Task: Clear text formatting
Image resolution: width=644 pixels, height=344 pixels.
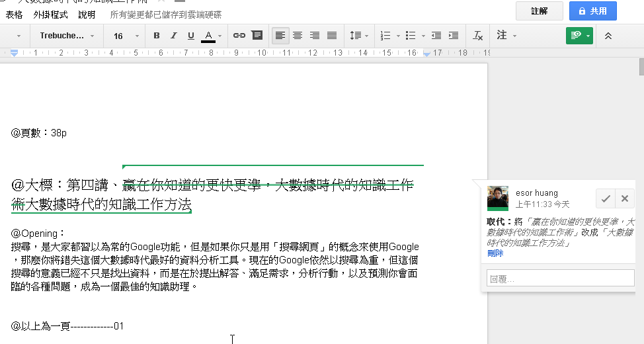Action: tap(478, 36)
